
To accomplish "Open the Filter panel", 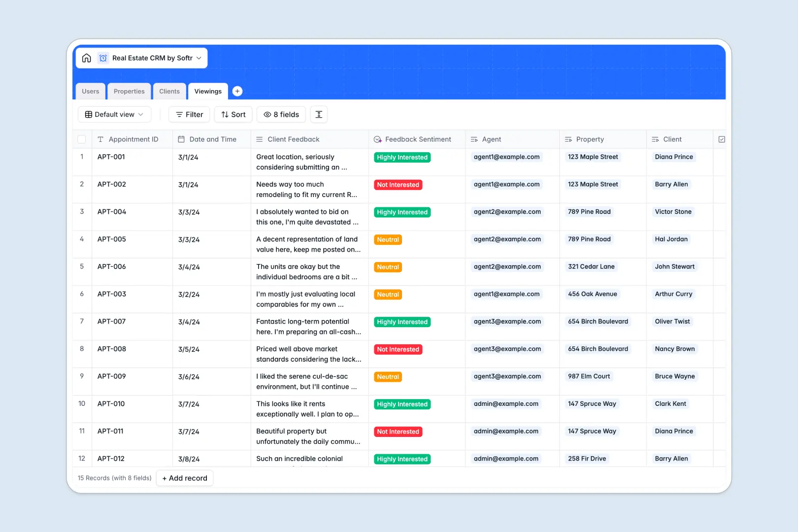I will (x=189, y=114).
